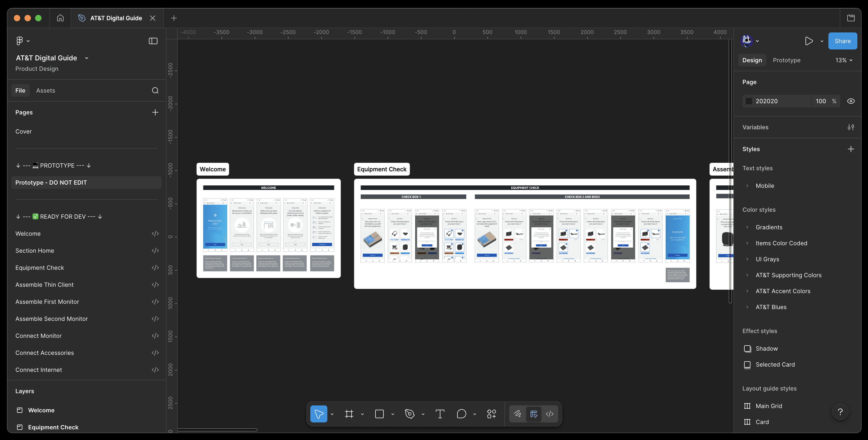The height and width of the screenshot is (440, 868).
Task: Select the Comment tool
Action: 461,414
